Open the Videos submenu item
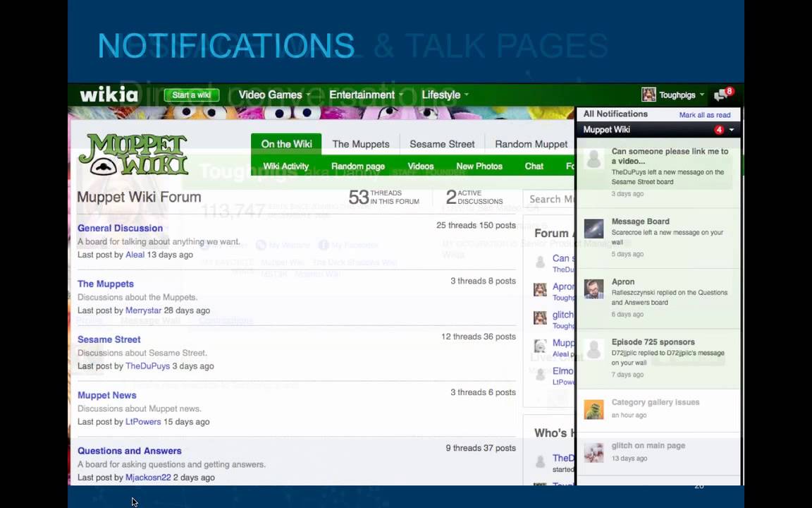812x508 pixels. (x=421, y=167)
